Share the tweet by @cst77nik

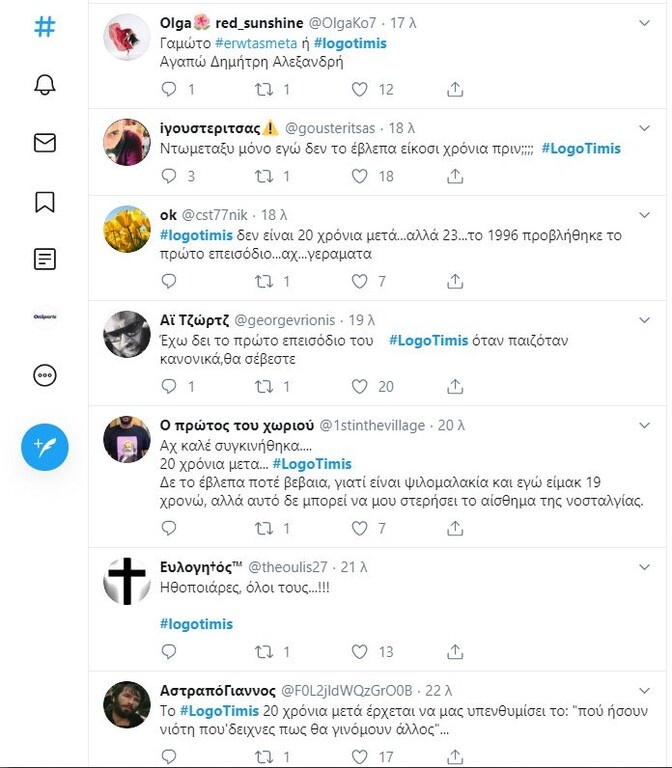(455, 282)
